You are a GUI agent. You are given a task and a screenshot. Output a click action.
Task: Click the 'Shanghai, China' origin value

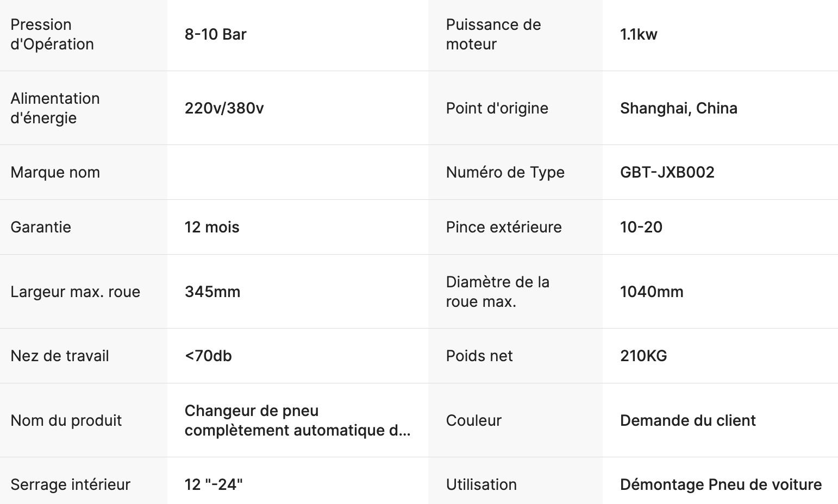(x=678, y=109)
